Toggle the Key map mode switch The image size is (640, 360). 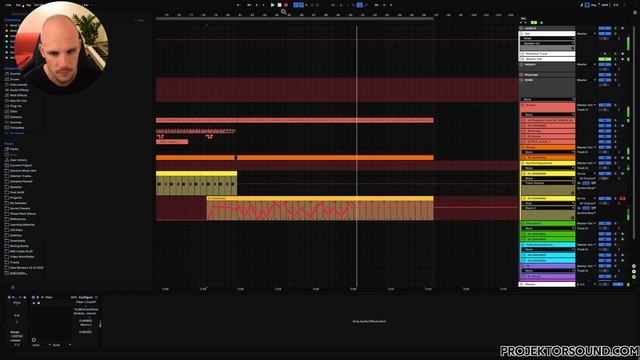point(594,5)
